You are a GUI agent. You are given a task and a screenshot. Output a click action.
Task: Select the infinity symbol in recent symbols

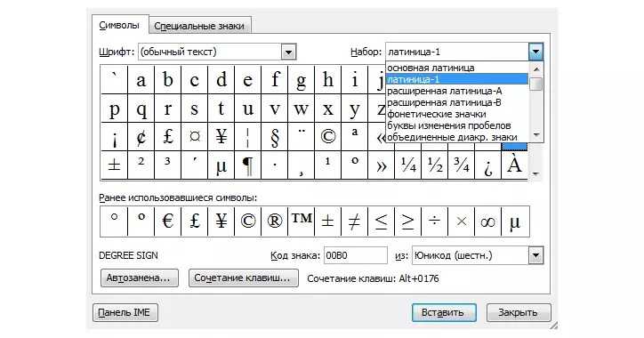[488, 221]
